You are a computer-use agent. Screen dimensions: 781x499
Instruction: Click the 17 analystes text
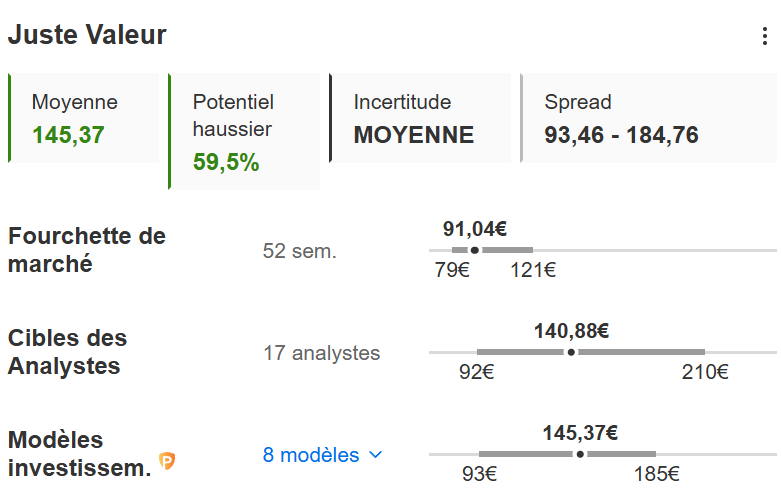point(321,353)
